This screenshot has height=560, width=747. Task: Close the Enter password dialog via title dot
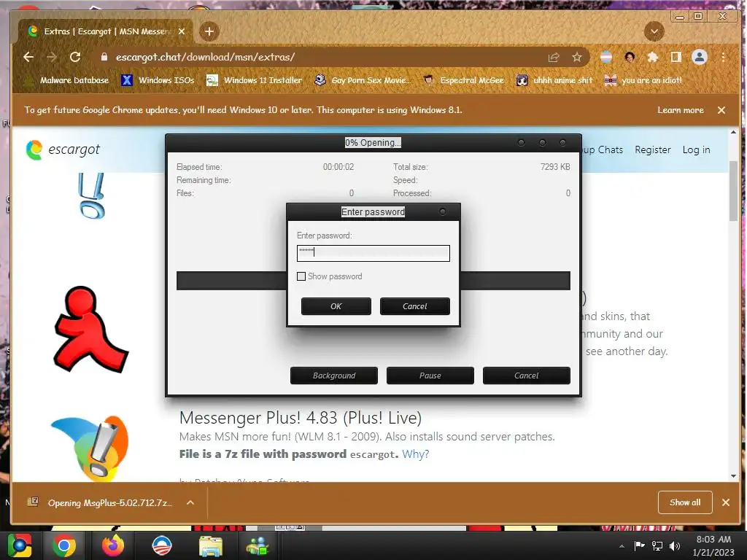[443, 211]
